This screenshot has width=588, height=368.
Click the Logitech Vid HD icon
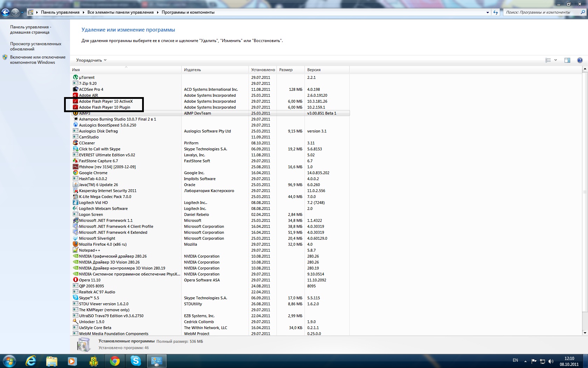point(75,203)
